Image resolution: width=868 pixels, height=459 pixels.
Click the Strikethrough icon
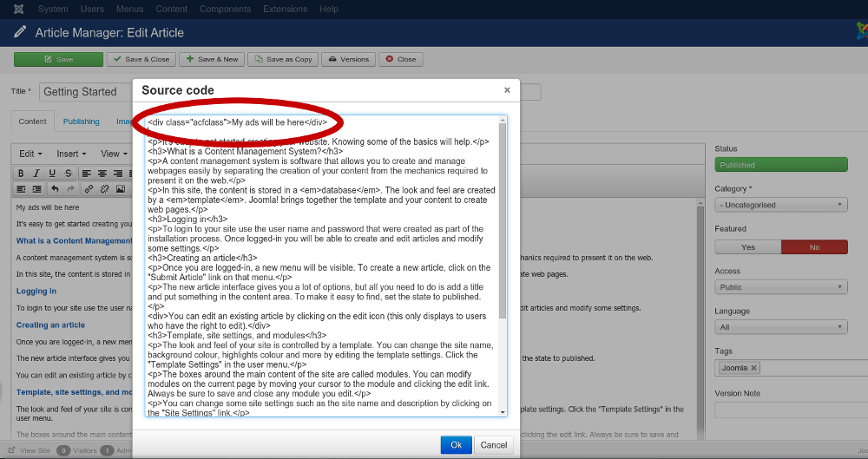coord(69,174)
